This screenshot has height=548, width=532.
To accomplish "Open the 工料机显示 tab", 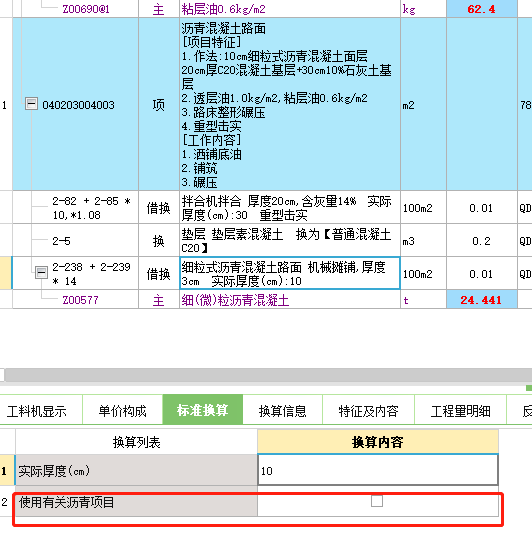I will point(37,411).
